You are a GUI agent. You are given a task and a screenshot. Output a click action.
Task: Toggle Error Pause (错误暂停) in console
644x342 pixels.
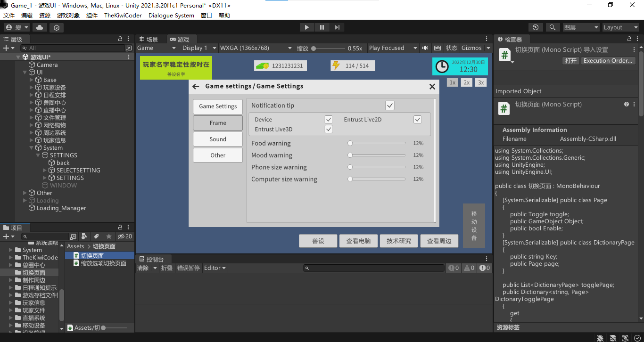(188, 268)
